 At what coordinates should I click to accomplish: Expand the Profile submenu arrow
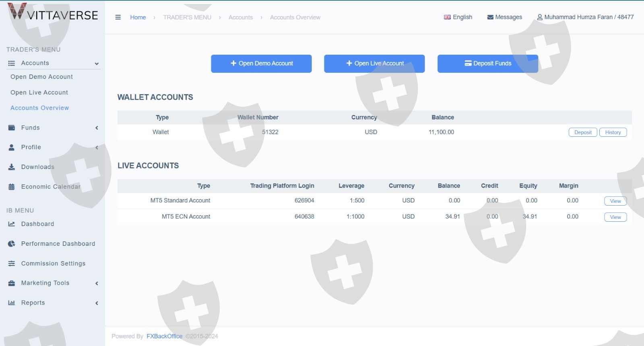tap(97, 148)
